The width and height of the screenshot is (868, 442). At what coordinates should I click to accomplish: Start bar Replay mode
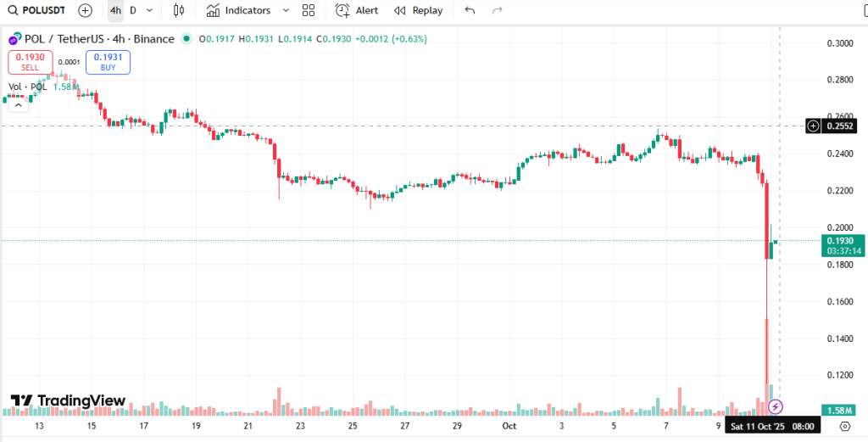[419, 10]
